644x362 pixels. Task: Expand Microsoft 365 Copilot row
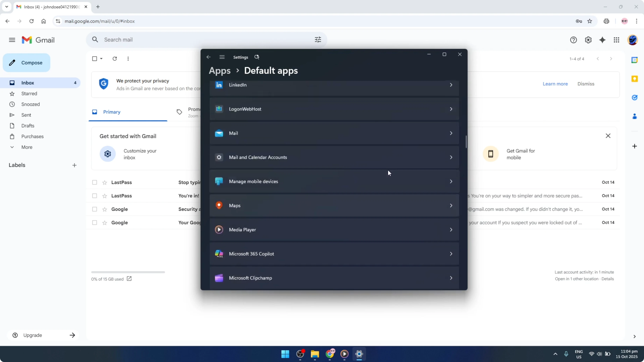tap(334, 254)
